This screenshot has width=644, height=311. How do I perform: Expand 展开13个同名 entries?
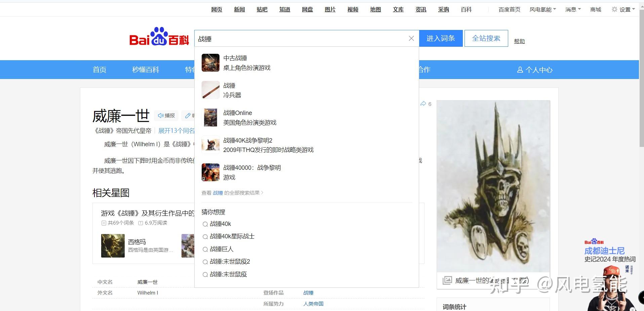coord(176,131)
